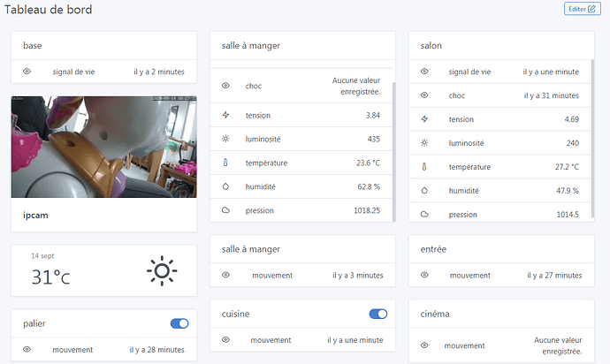Toggle the palier switch
The width and height of the screenshot is (610, 364).
[179, 323]
